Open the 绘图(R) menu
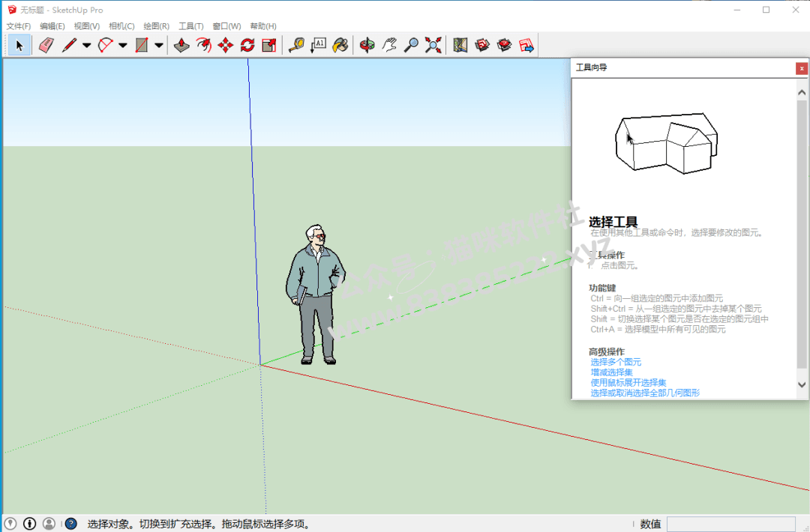This screenshot has height=532, width=810. pos(156,25)
